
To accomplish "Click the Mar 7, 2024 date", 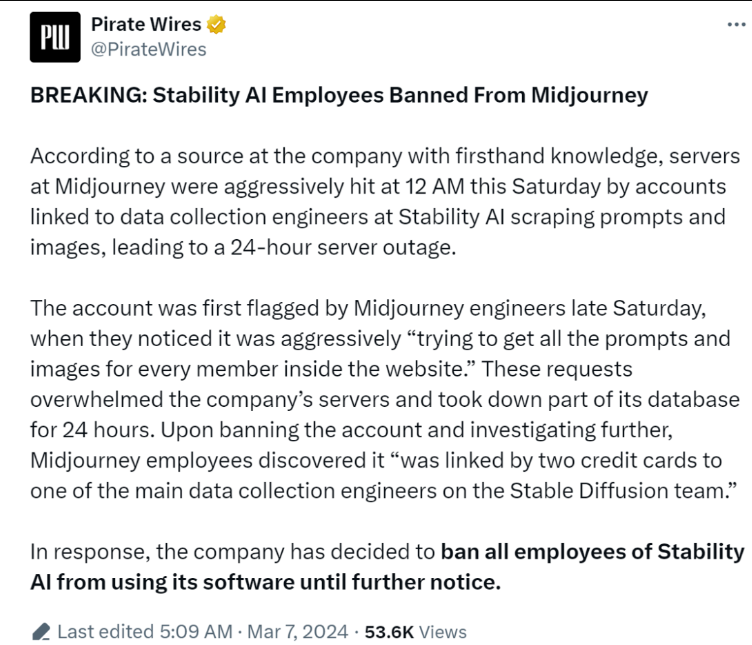I will pyautogui.click(x=297, y=631).
